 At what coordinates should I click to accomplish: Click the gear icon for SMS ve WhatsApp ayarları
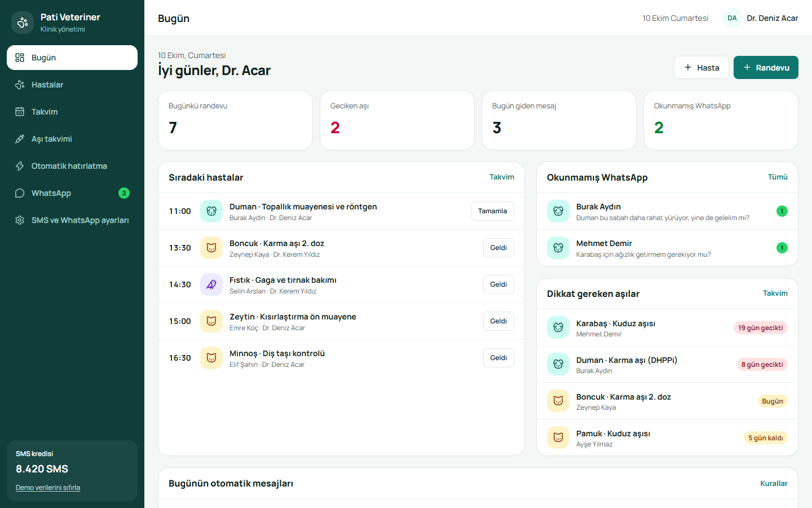tap(20, 220)
